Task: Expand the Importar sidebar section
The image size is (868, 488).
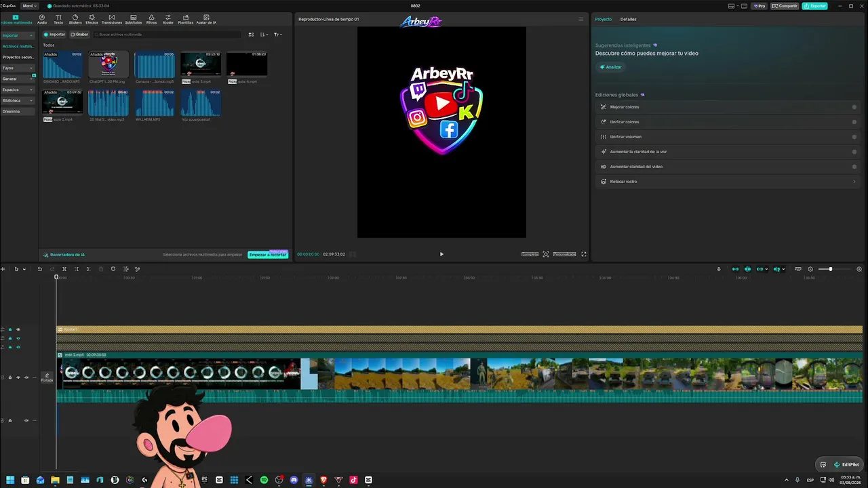Action: click(17, 35)
